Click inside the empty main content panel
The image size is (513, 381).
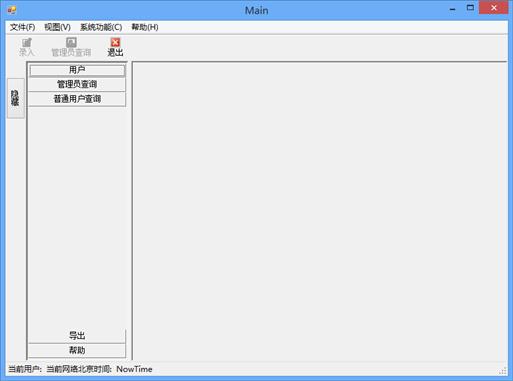pos(319,211)
